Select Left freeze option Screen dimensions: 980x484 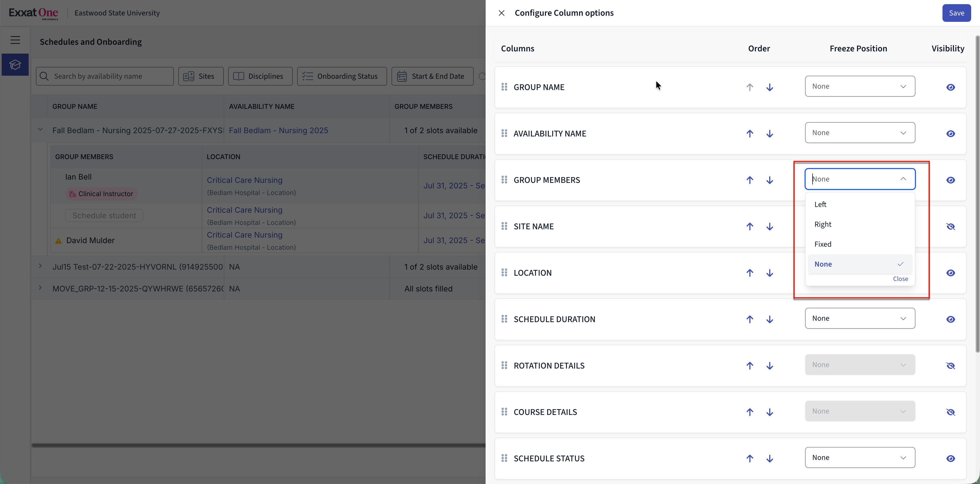point(820,204)
